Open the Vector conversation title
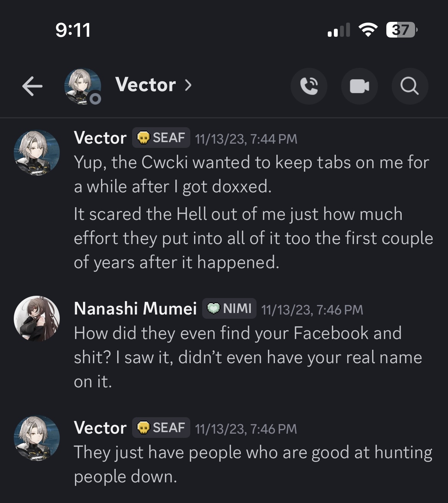The width and height of the screenshot is (448, 503). (x=146, y=85)
